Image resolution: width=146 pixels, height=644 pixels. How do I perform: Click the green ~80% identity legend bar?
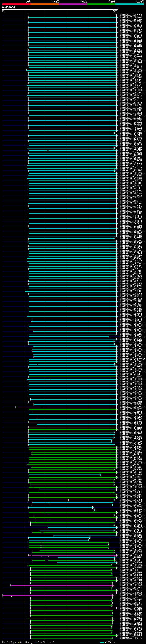tap(101, 4)
